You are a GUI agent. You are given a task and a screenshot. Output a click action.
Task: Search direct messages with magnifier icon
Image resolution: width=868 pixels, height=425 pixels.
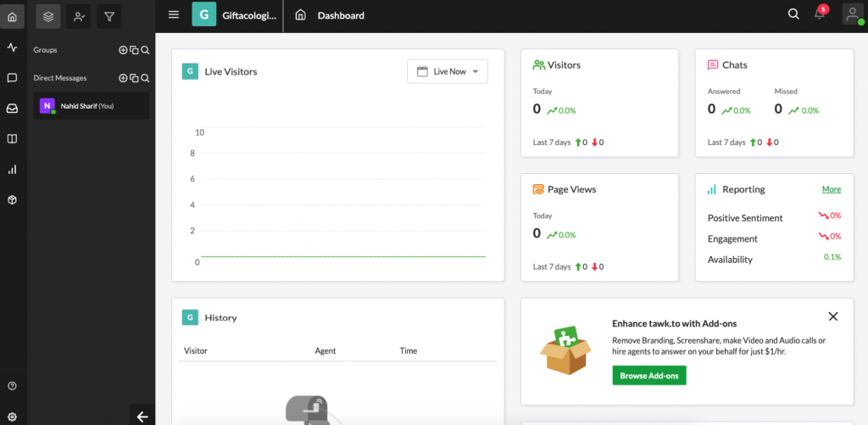click(145, 78)
